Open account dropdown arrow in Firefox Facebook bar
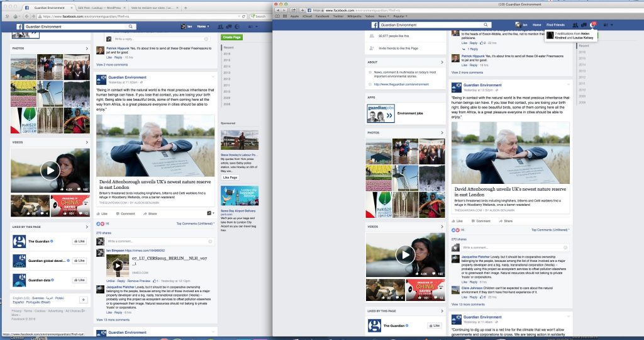Image resolution: width=644 pixels, height=340 pixels. click(257, 26)
